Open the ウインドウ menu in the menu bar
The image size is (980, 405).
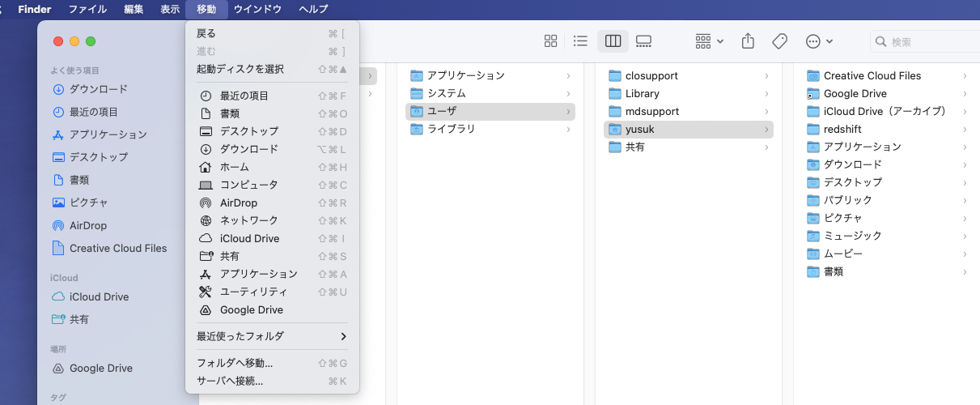(x=257, y=9)
